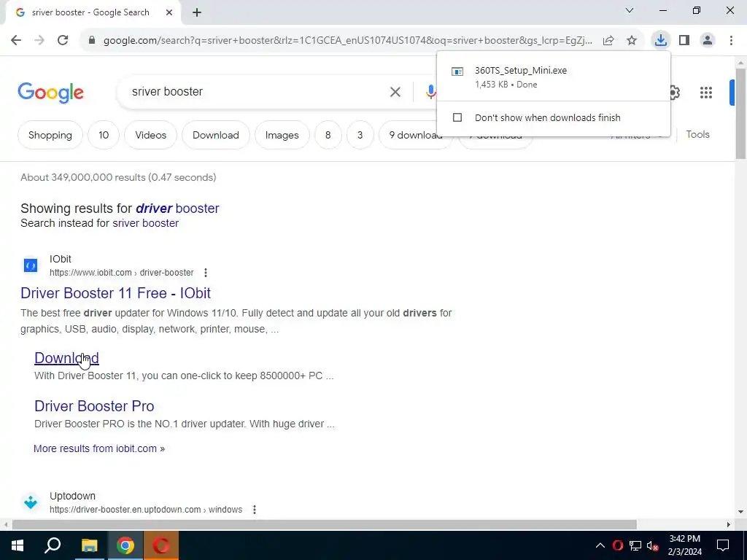The width and height of the screenshot is (747, 560).
Task: Open the notification center icon
Action: pyautogui.click(x=723, y=545)
